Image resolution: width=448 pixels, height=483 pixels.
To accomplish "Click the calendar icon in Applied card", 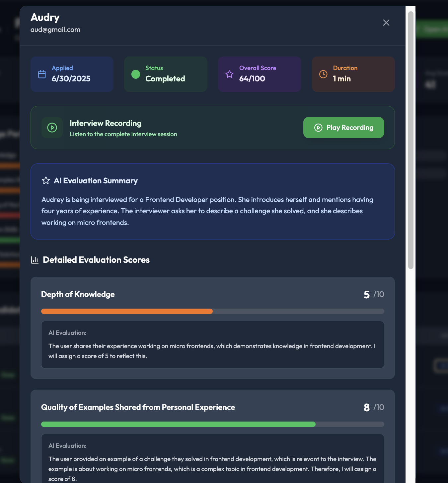I will (42, 75).
